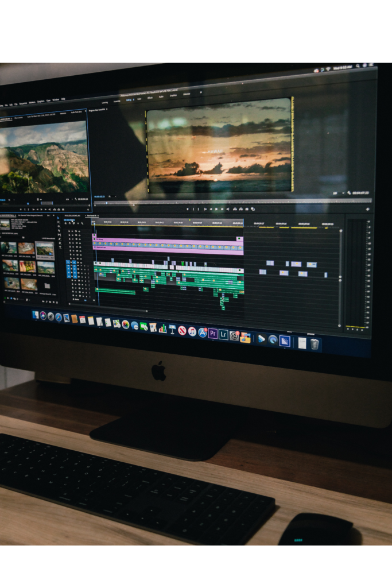Select the Ripple Edit tool
Screen dimensions: 392x588
59,226
